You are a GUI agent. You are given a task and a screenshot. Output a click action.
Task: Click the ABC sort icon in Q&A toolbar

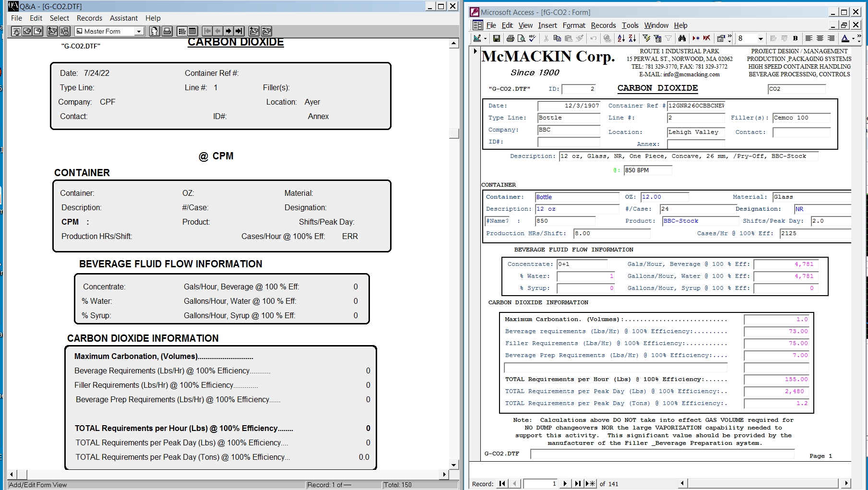click(x=65, y=31)
